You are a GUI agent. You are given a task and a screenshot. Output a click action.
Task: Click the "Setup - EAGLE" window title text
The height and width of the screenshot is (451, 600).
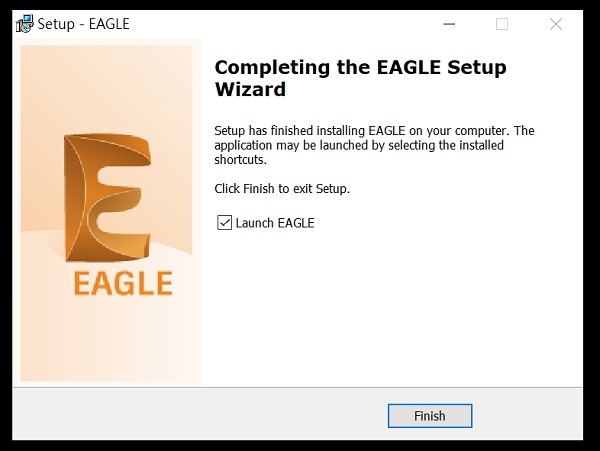tap(83, 24)
